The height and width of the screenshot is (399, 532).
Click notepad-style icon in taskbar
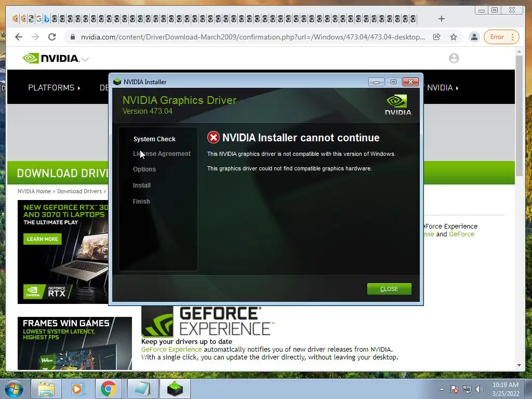143,389
